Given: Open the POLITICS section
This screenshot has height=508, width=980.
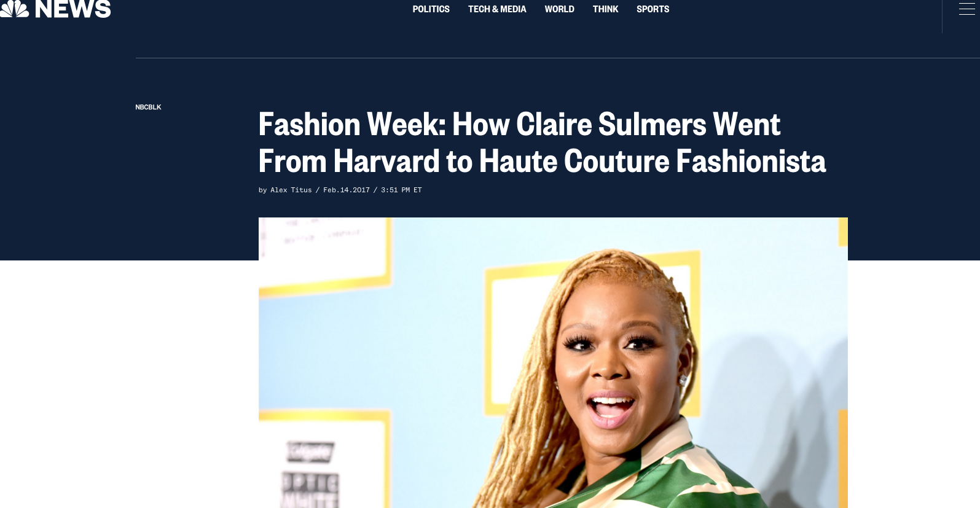Looking at the screenshot, I should pos(431,9).
